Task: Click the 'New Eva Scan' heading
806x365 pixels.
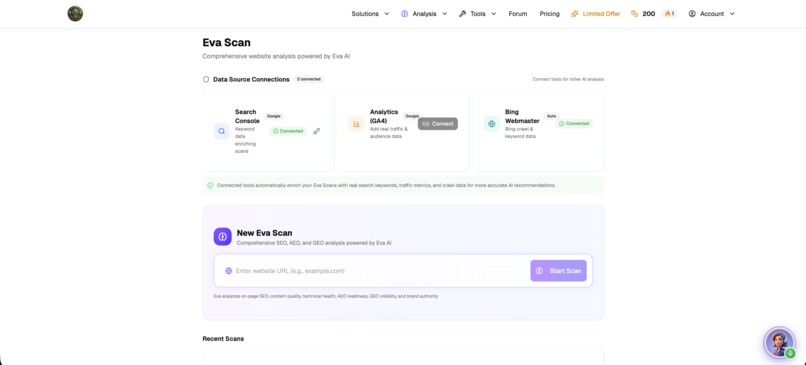Action: 264,233
